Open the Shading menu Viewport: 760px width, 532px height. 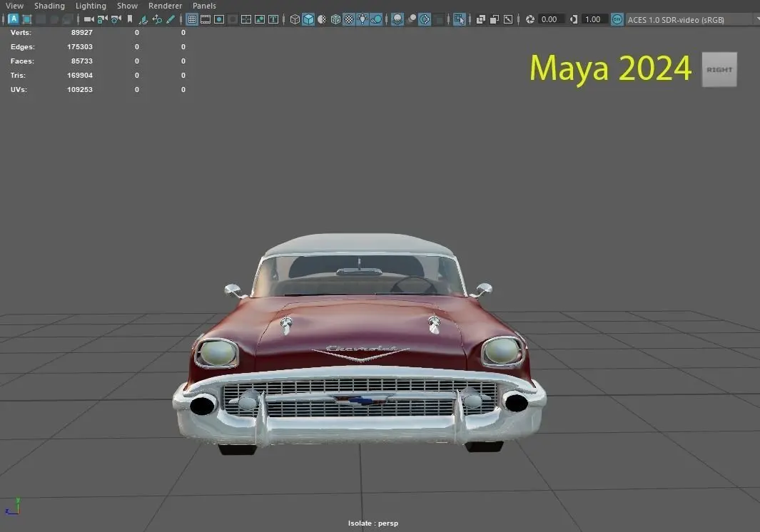[49, 6]
